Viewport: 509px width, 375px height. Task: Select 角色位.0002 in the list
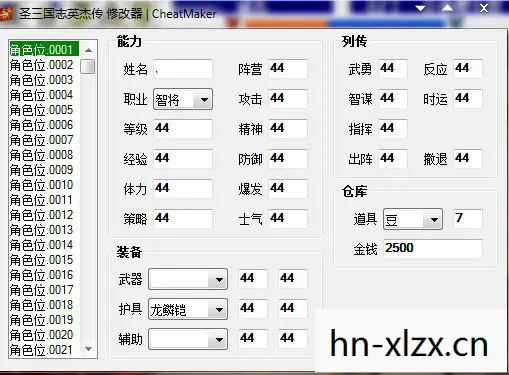(44, 65)
